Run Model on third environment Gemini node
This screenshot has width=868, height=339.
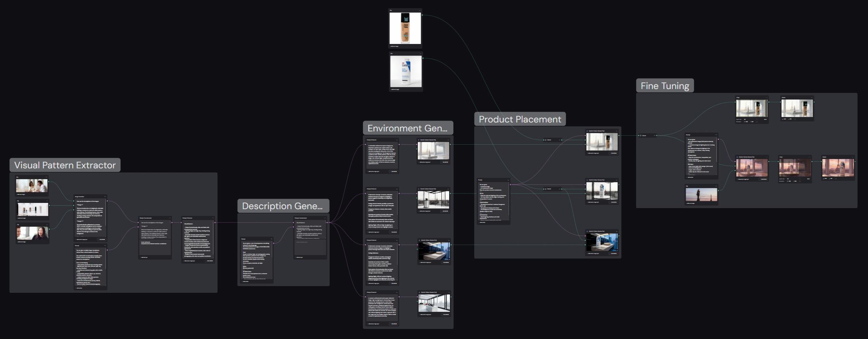point(446,262)
